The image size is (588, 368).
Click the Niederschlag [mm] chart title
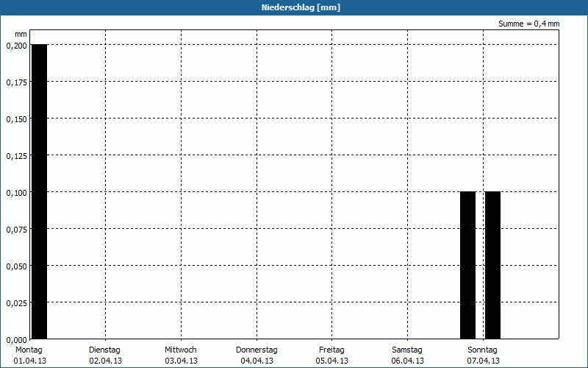301,7
